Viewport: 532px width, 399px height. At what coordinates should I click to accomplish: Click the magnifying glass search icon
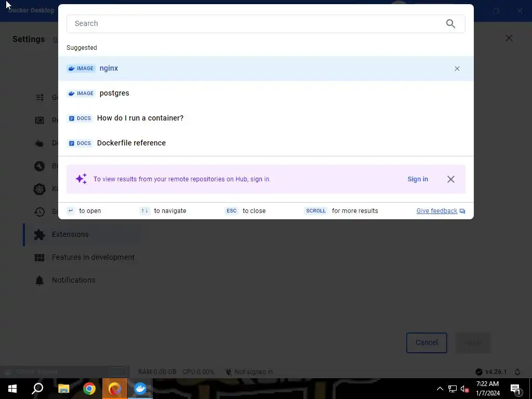(x=450, y=24)
